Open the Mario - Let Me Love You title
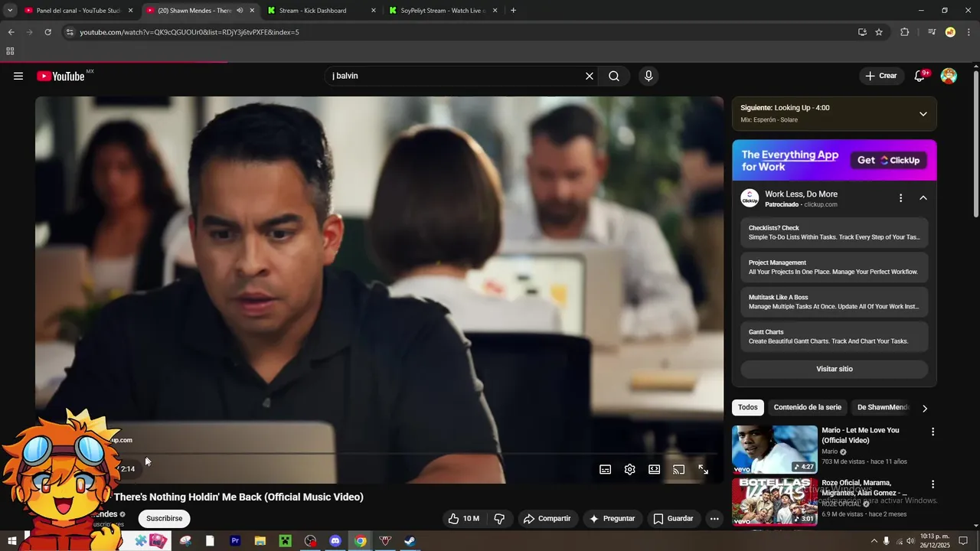Screen dimensions: 980x551 (x=861, y=435)
